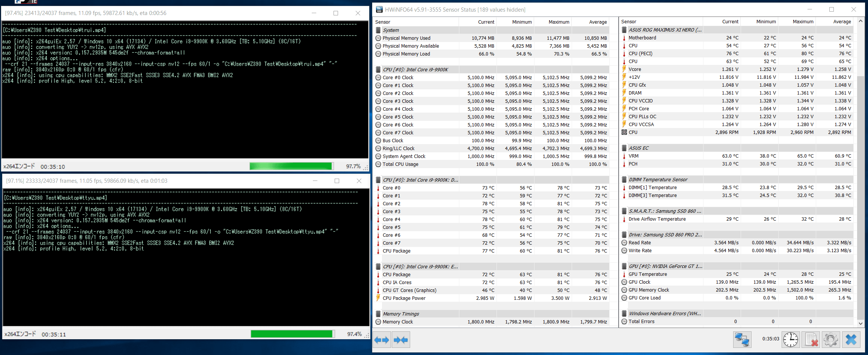Select the Windows Hardware Errors group header
868x355 pixels.
point(737,313)
